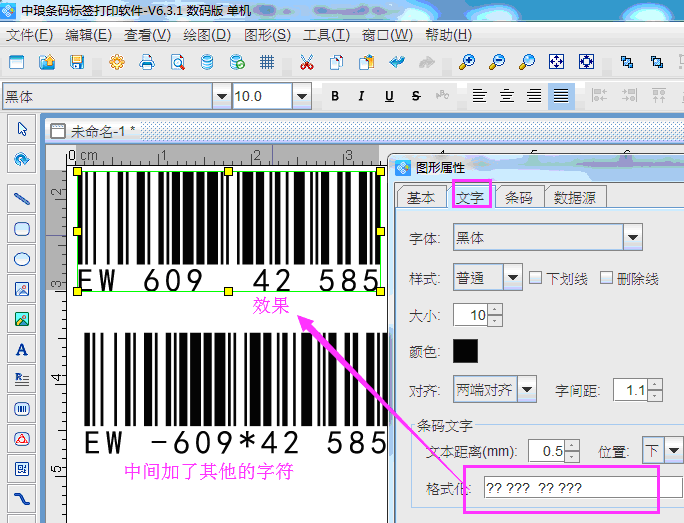Switch to the 数据源 tab
Screen dimensions: 684x523
575,198
